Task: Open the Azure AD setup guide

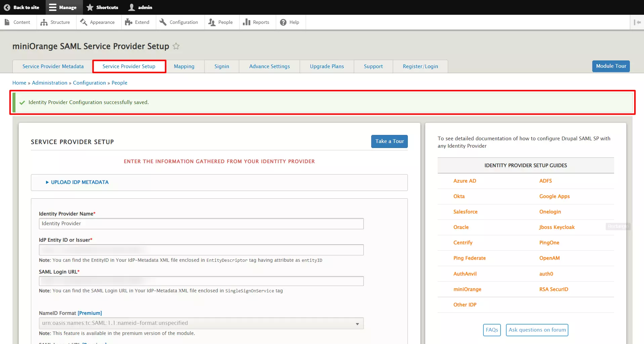Action: point(465,181)
